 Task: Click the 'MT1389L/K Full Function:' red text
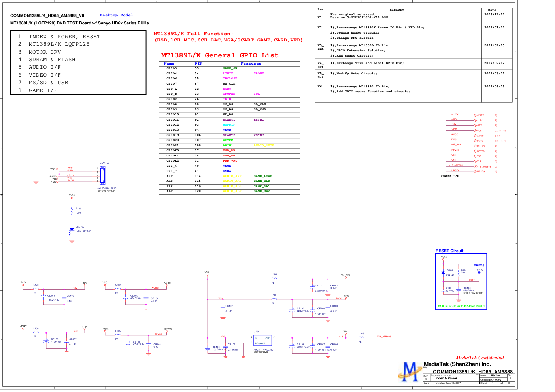point(193,34)
